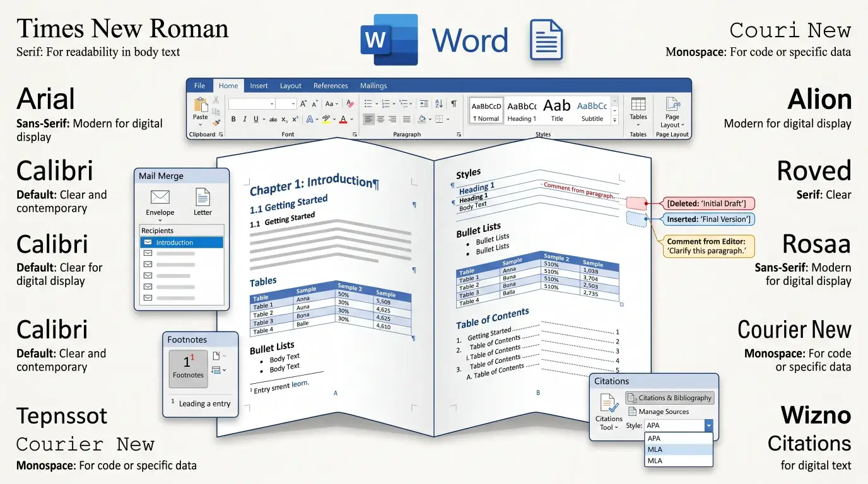868x484 pixels.
Task: Open the File tab
Action: 200,86
